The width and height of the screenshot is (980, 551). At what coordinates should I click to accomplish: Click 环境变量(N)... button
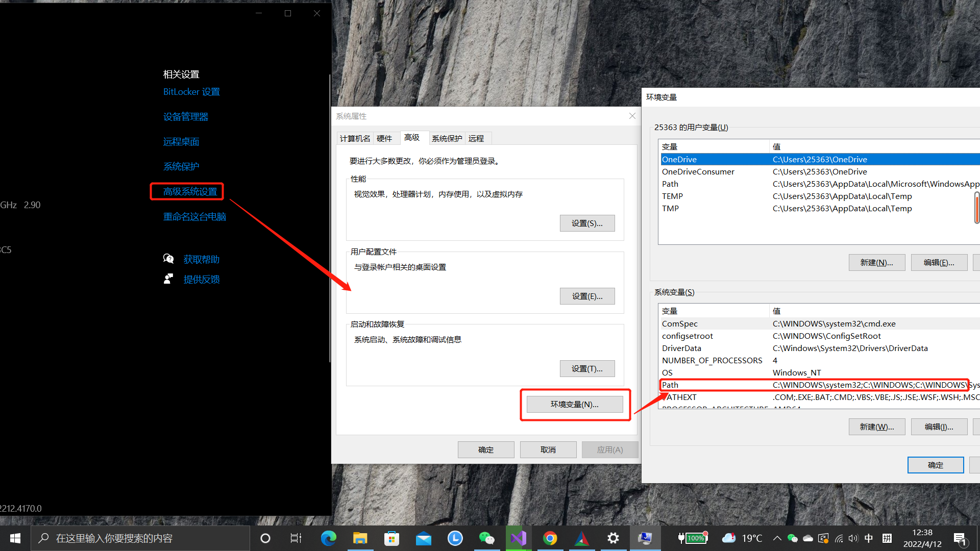[x=574, y=404]
